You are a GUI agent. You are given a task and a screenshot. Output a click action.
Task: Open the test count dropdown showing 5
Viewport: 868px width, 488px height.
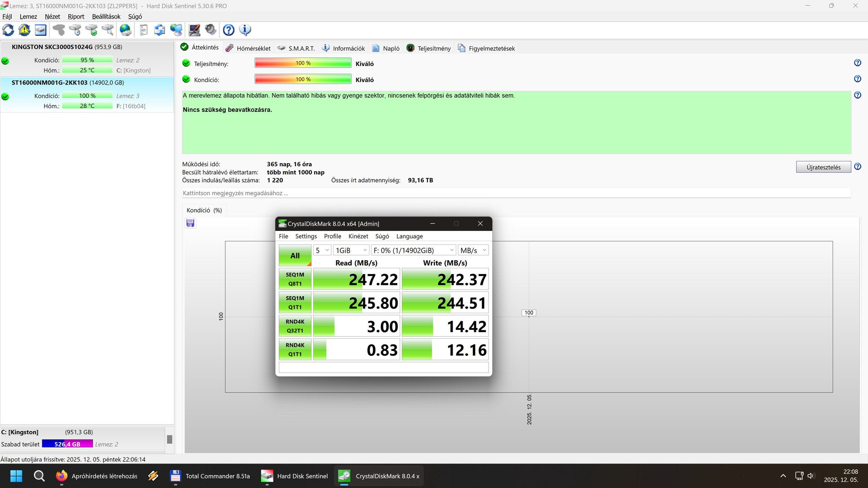(322, 250)
